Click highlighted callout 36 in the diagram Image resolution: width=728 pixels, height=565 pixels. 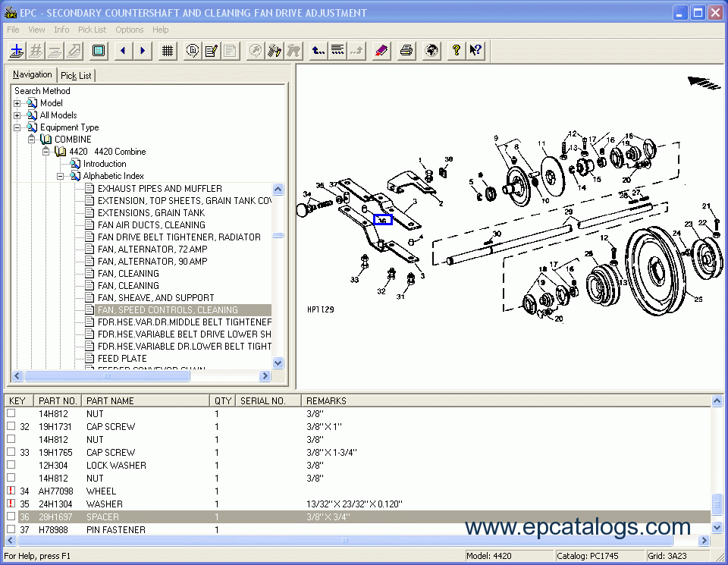pos(382,220)
